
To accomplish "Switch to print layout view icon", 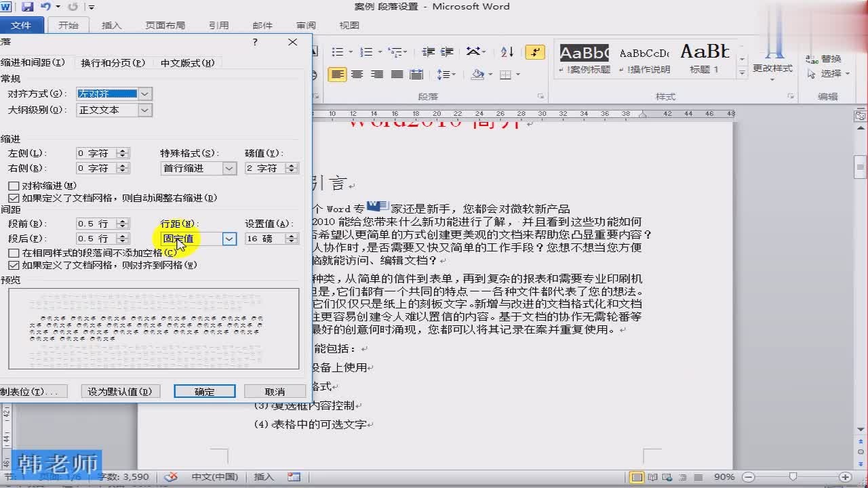I will coord(637,477).
